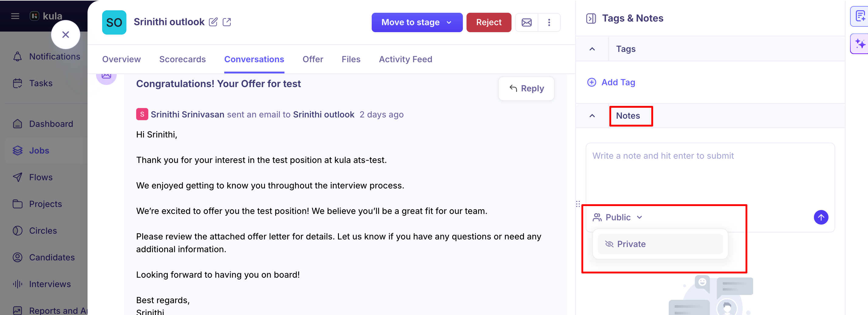Screen dimensions: 868x315
Task: Focus the write a note text field
Action: coord(710,173)
